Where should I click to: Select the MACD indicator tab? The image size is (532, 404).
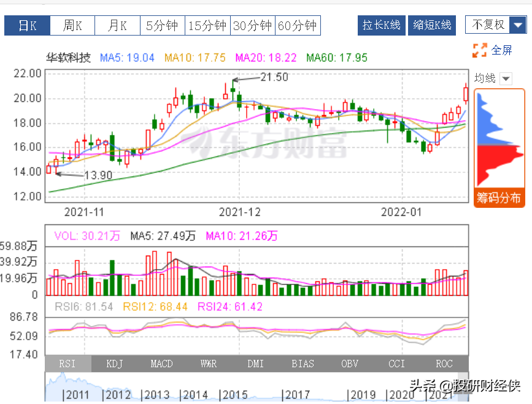pos(161,364)
